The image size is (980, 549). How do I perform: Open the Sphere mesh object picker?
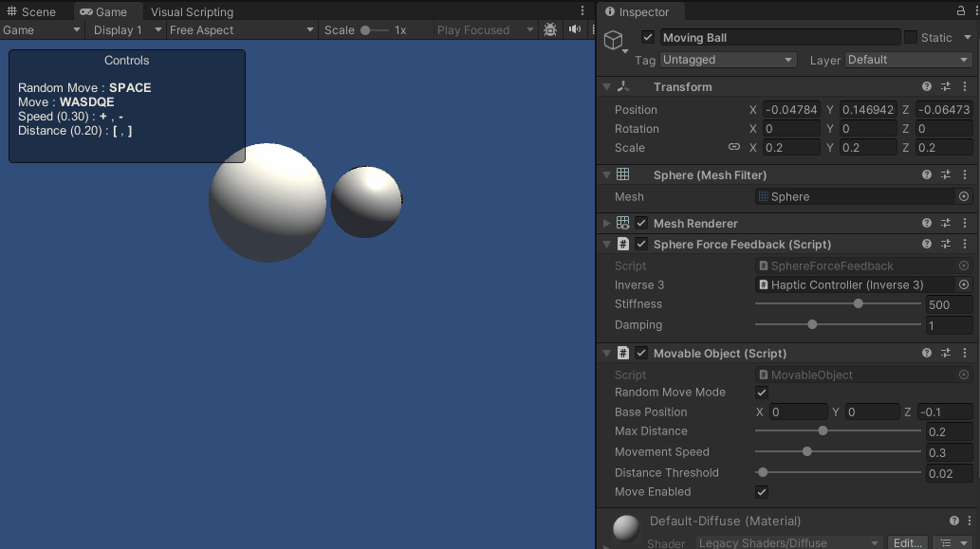click(964, 196)
